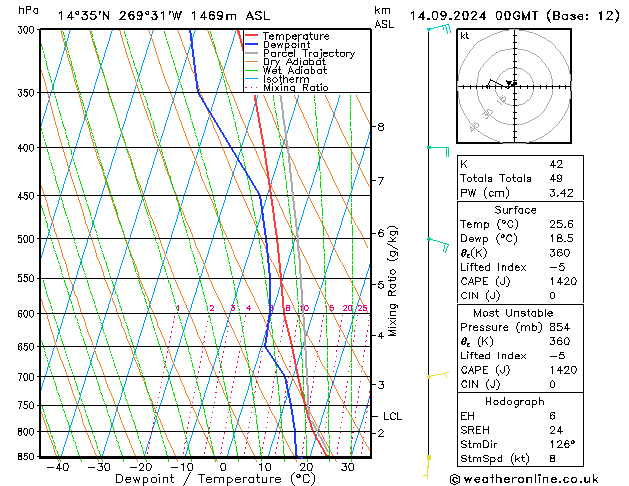Click the 700 hPa pressure axis label
The image size is (629, 486).
(x=28, y=377)
